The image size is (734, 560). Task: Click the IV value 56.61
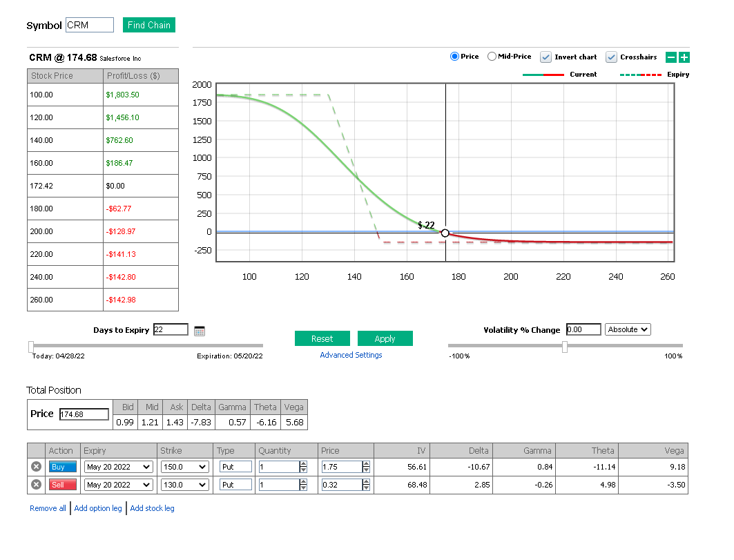tap(416, 467)
